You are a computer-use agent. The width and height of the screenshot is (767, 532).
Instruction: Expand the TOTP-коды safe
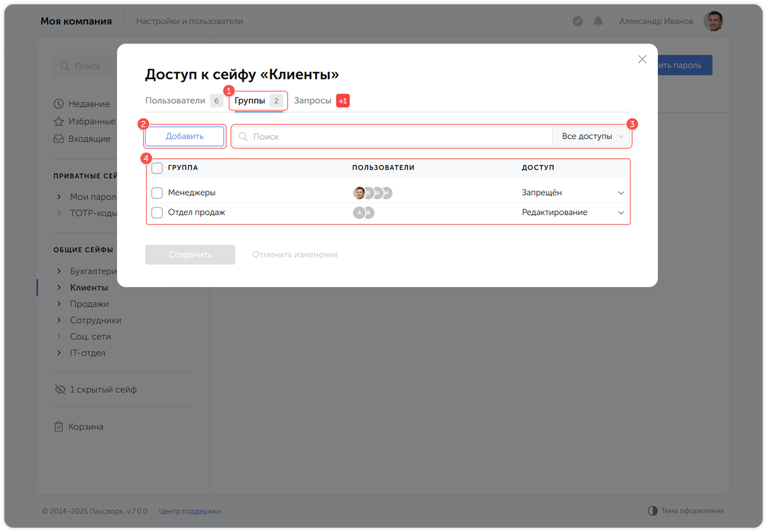tap(59, 213)
